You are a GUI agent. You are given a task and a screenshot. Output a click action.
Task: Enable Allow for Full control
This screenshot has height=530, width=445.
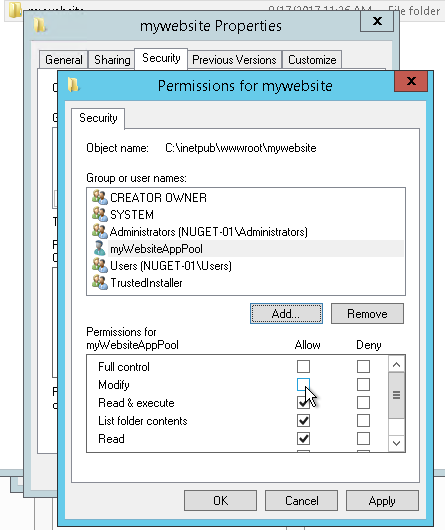(x=303, y=366)
